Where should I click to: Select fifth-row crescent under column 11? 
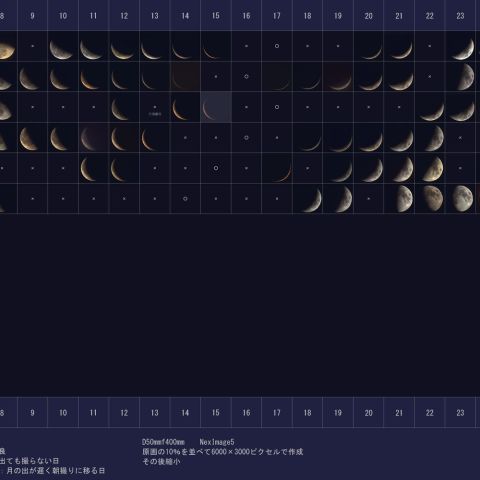pyautogui.click(x=87, y=169)
